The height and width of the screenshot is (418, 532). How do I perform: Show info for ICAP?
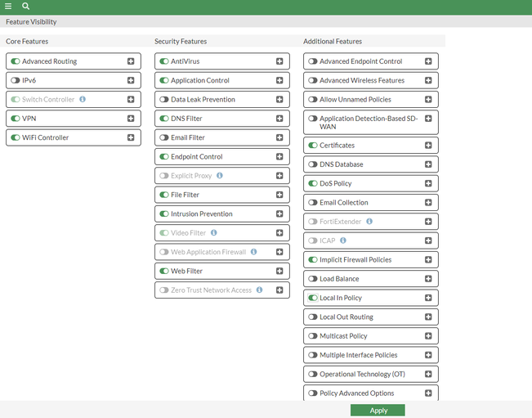(343, 240)
